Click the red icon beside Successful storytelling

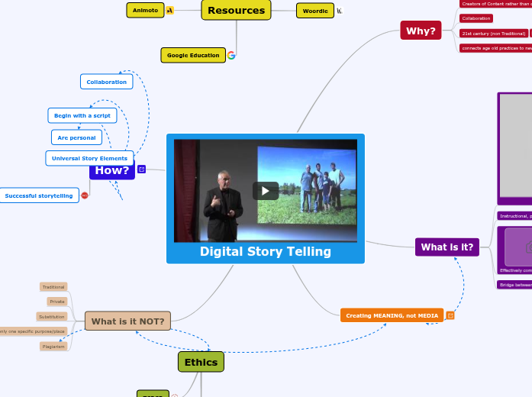tap(85, 195)
